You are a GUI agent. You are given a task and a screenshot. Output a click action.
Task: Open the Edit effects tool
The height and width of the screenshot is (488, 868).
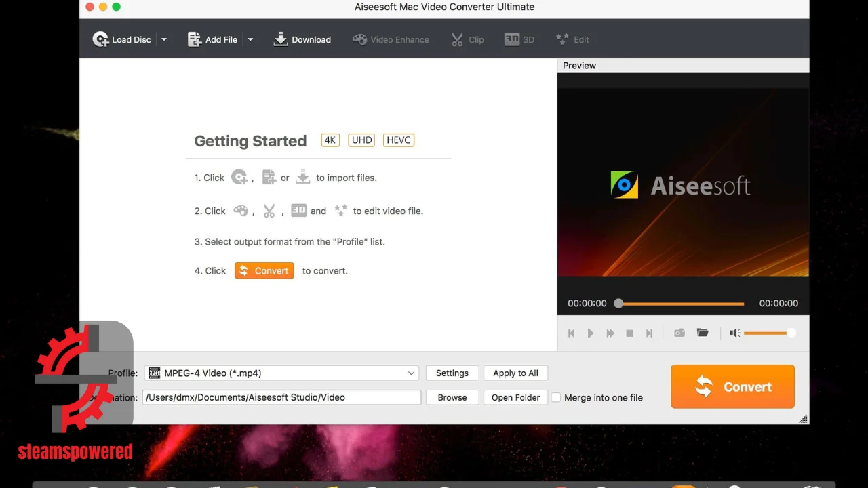coord(572,39)
